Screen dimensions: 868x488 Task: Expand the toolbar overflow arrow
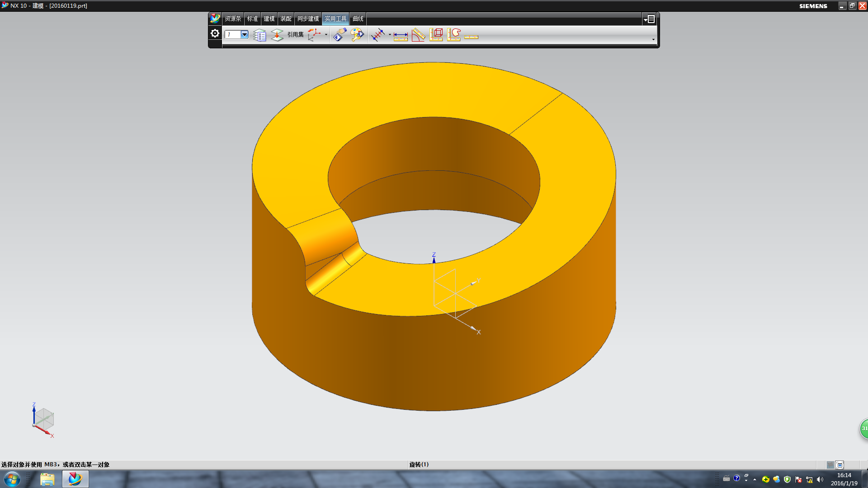coord(653,39)
